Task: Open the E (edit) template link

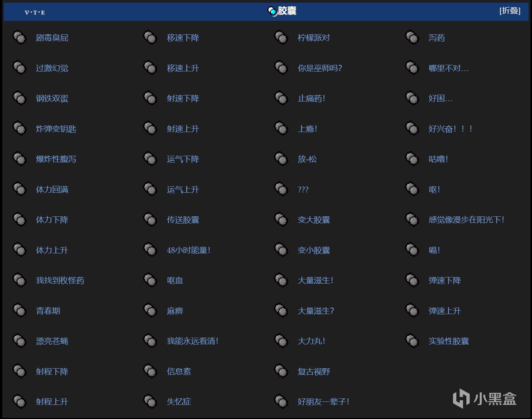Action: [43, 13]
